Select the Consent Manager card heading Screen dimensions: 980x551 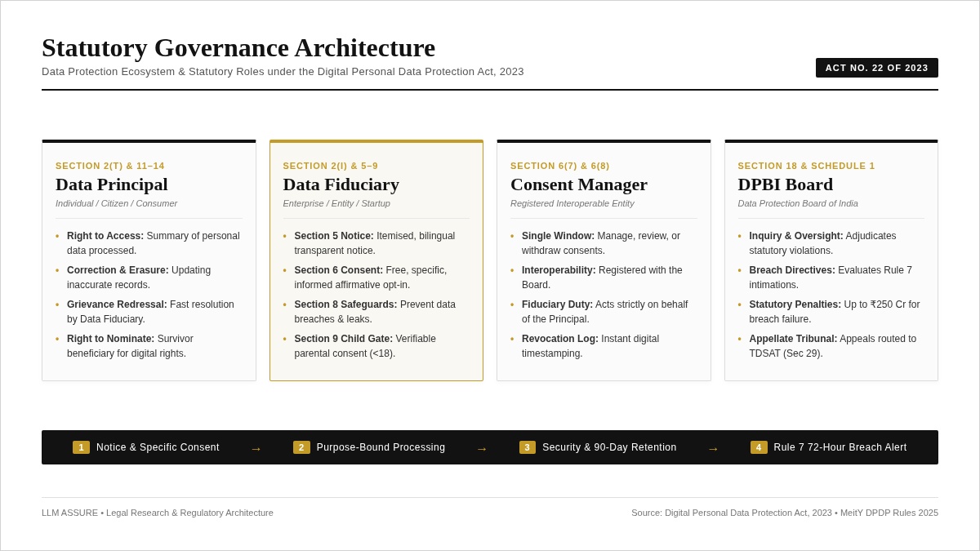coord(579,184)
